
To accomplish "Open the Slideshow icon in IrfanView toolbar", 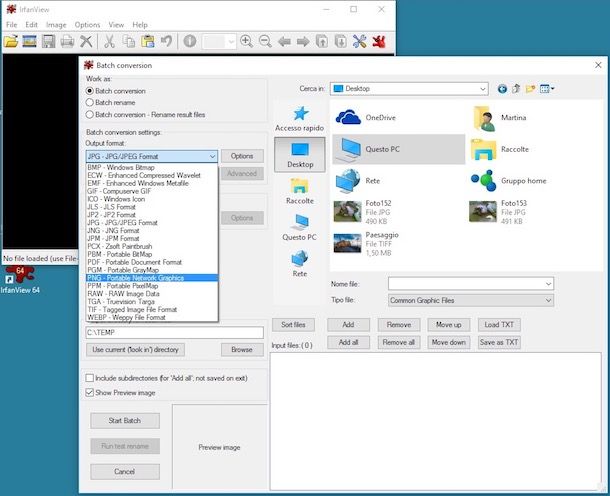I will (30, 41).
